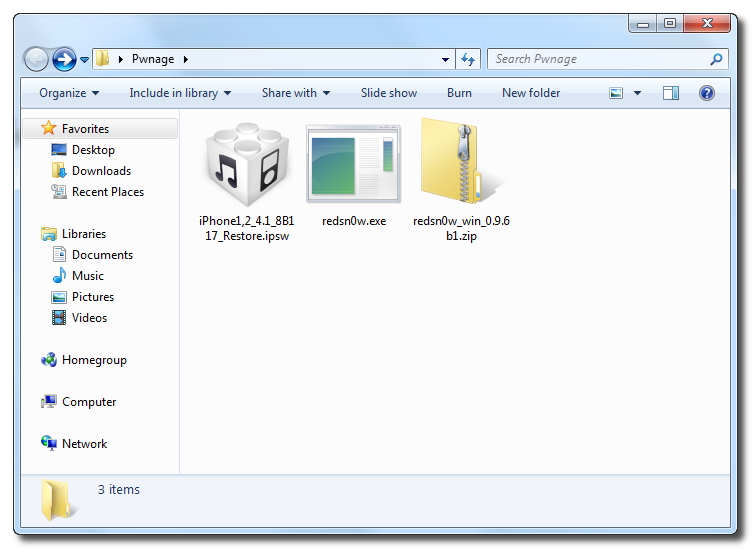Open the Include in library dropdown
Image resolution: width=752 pixels, height=549 pixels.
point(180,93)
